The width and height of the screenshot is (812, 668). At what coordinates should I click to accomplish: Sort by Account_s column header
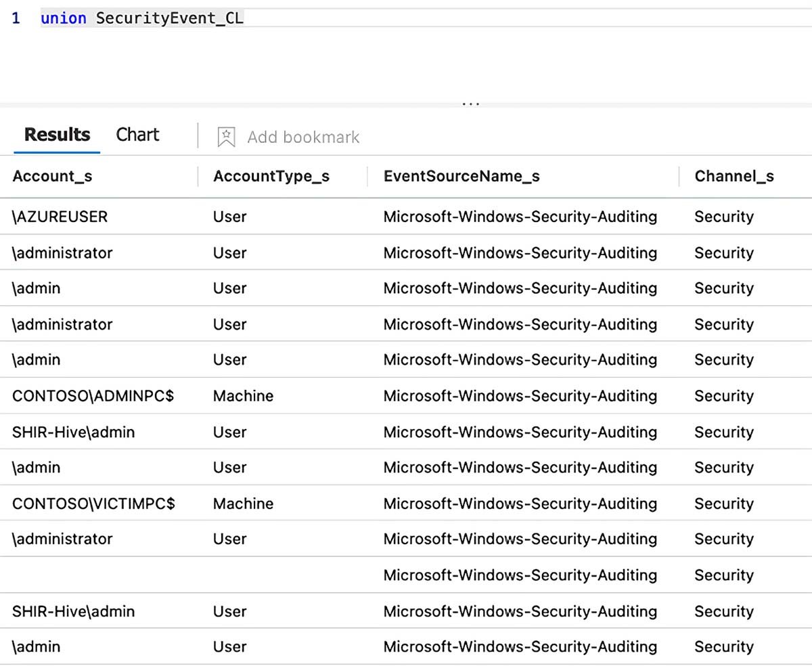tap(52, 177)
